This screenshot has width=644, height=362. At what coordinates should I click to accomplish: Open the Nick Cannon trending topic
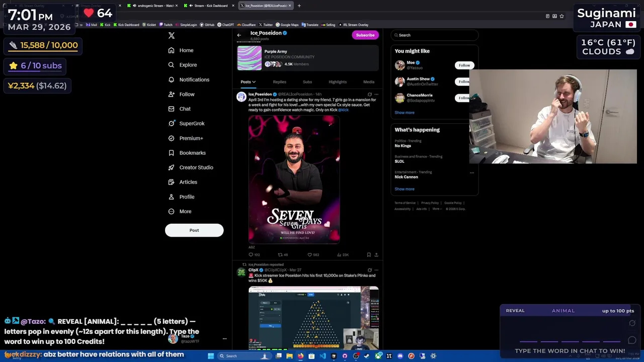coord(406,177)
